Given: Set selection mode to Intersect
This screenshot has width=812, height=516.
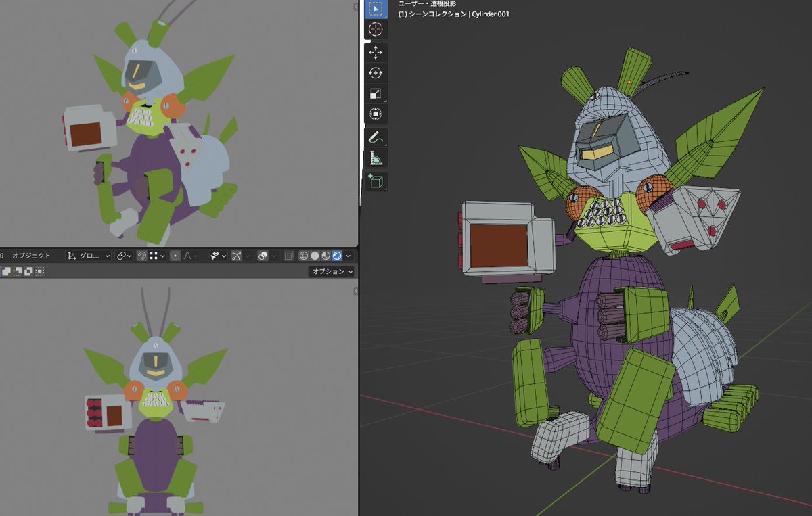Looking at the screenshot, I should point(40,271).
